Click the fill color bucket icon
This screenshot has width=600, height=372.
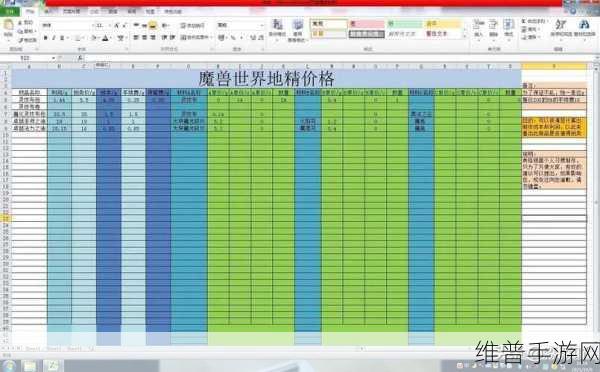click(93, 38)
